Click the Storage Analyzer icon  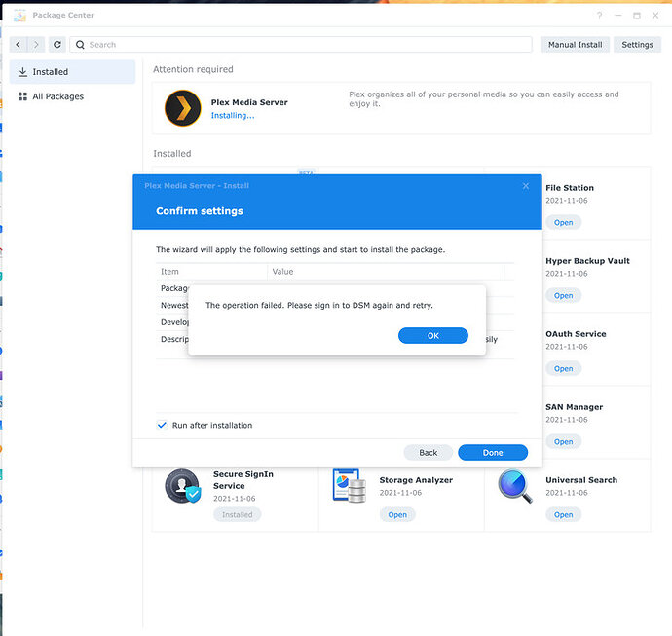coord(350,486)
